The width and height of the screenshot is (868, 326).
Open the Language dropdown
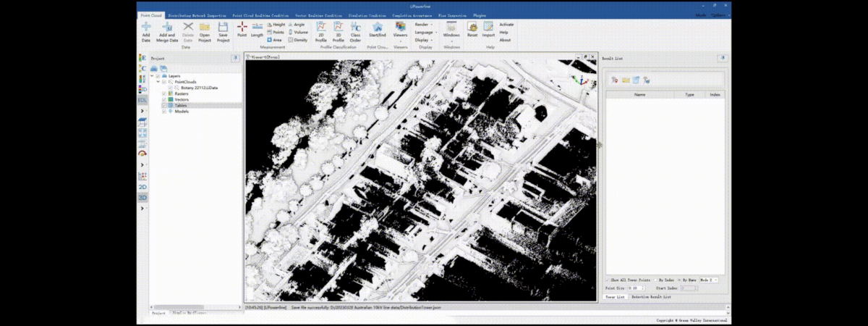[x=425, y=33]
